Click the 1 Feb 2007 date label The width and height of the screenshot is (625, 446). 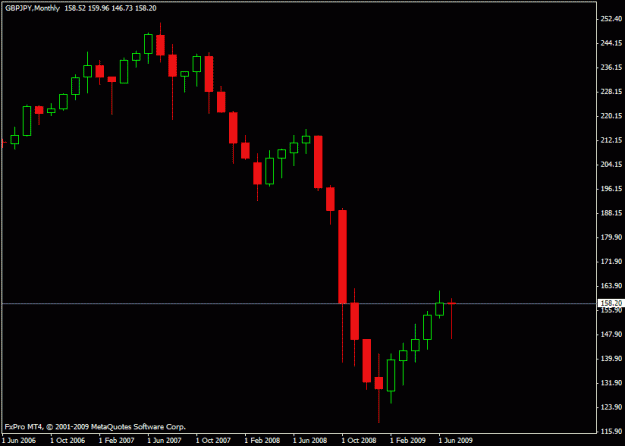click(116, 440)
